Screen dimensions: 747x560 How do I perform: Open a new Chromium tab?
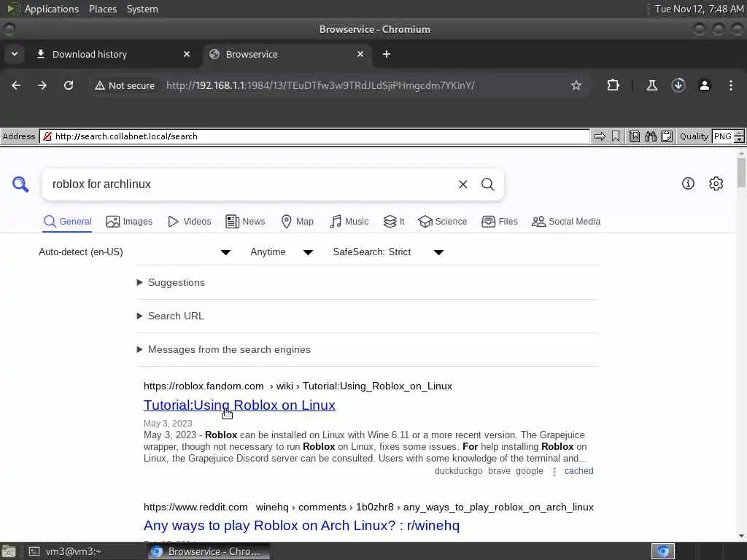click(387, 54)
